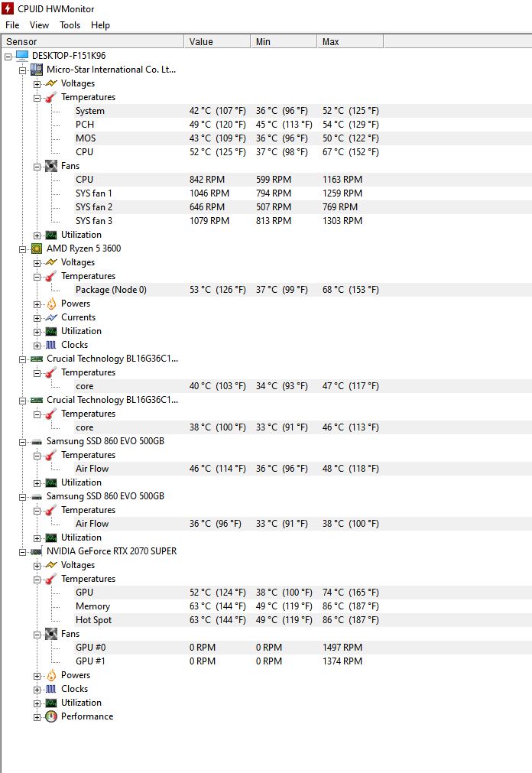Expand the AMD Ryzen Currents node
This screenshot has height=773, width=532.
(37, 318)
